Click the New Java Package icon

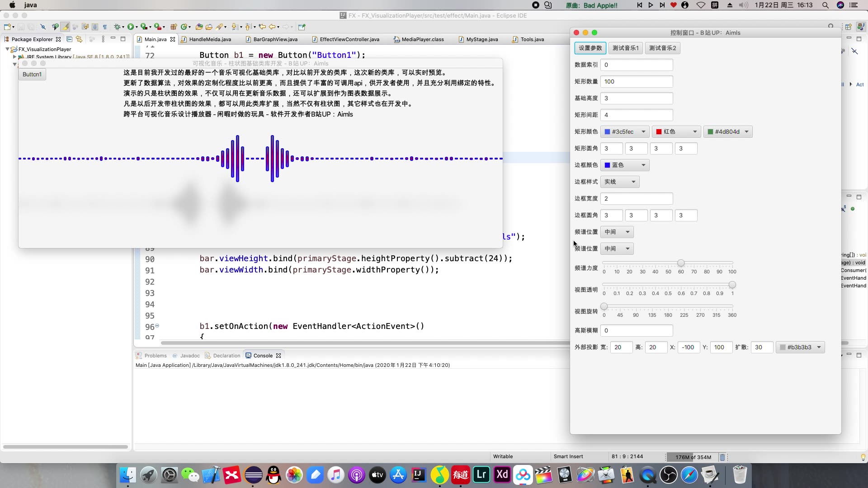pyautogui.click(x=174, y=27)
